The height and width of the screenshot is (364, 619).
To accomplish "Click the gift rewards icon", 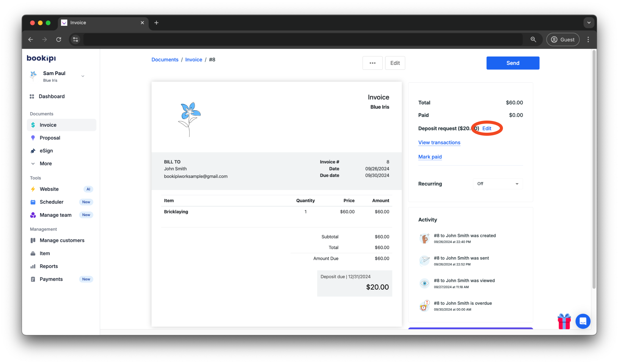I will (564, 321).
